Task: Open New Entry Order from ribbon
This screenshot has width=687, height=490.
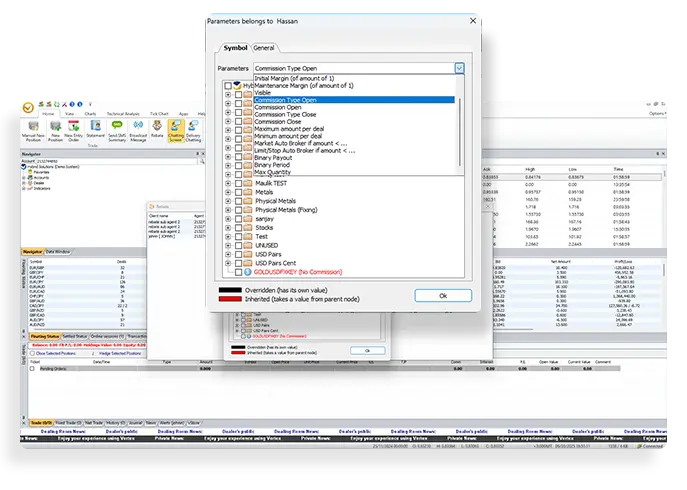Action: tap(74, 131)
